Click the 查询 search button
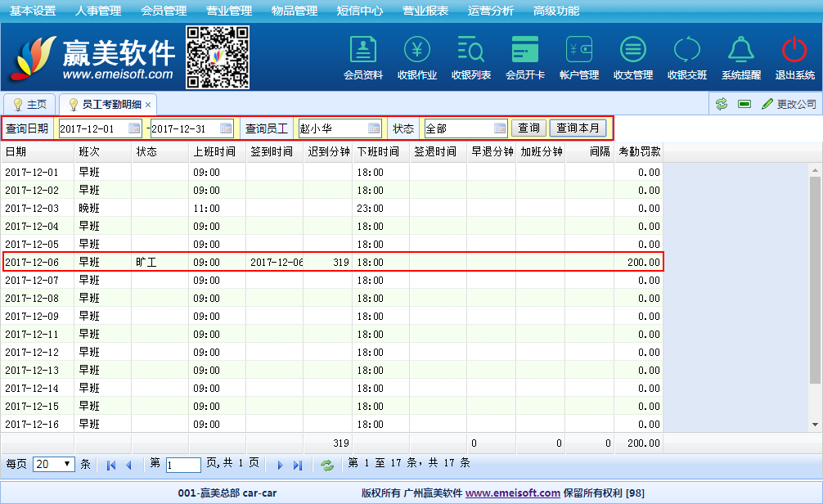The image size is (823, 504). tap(529, 128)
